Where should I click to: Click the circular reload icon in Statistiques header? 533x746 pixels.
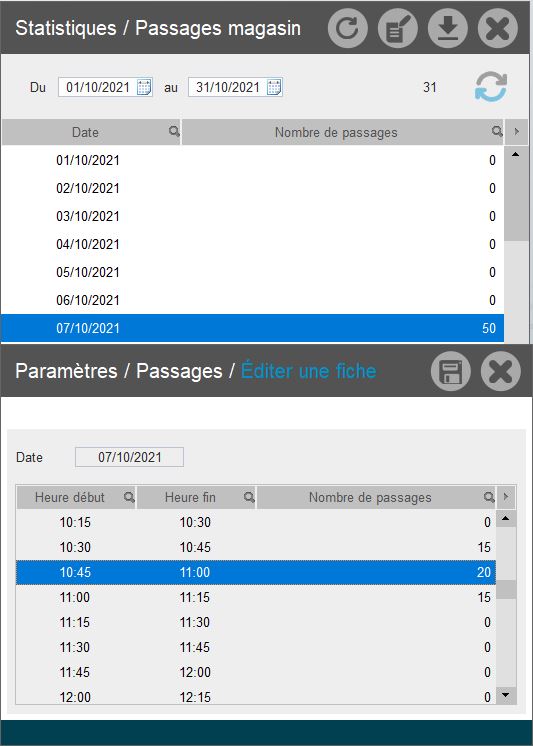click(x=347, y=28)
